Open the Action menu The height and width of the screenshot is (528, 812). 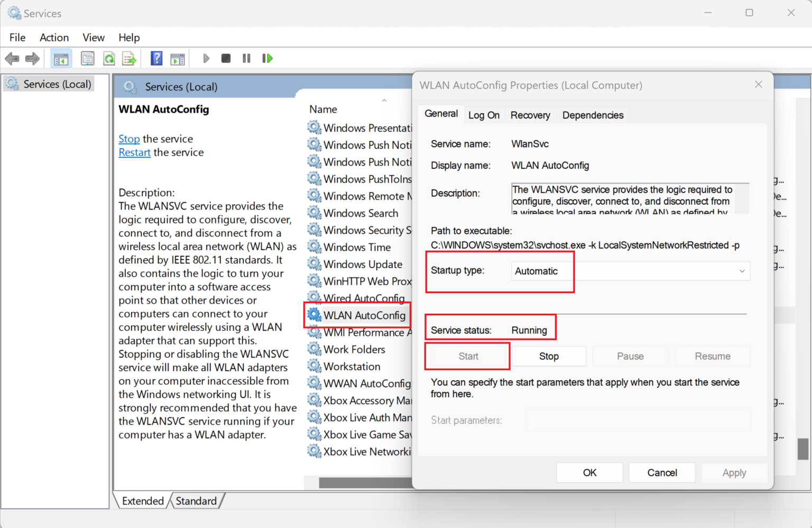[x=54, y=38]
